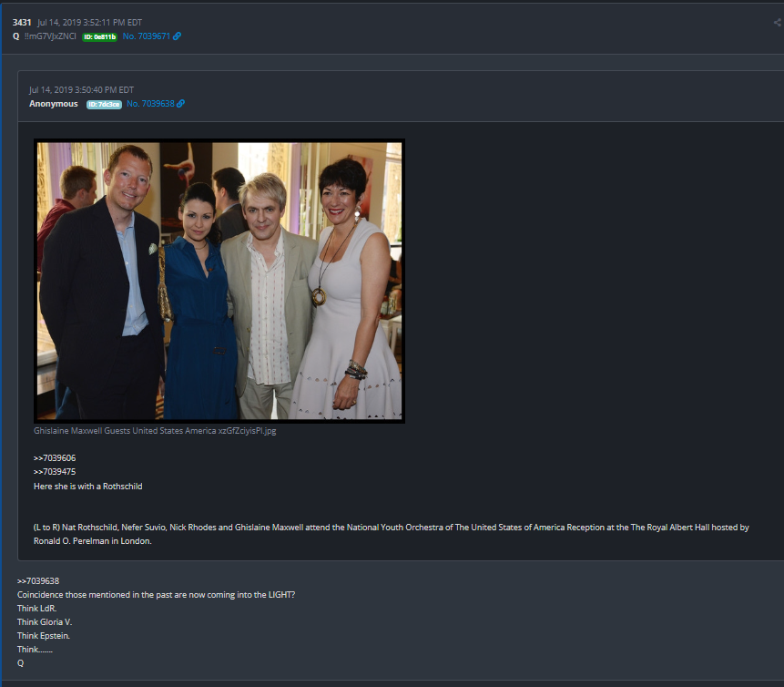Click the line "Think Gloria V."
This screenshot has width=784, height=687.
coord(45,622)
